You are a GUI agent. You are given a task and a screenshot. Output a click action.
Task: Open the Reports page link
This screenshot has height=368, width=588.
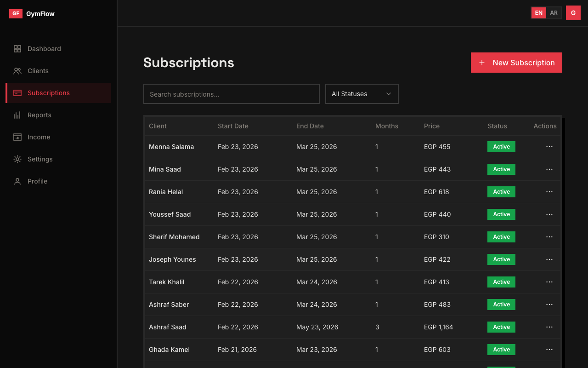pos(40,115)
